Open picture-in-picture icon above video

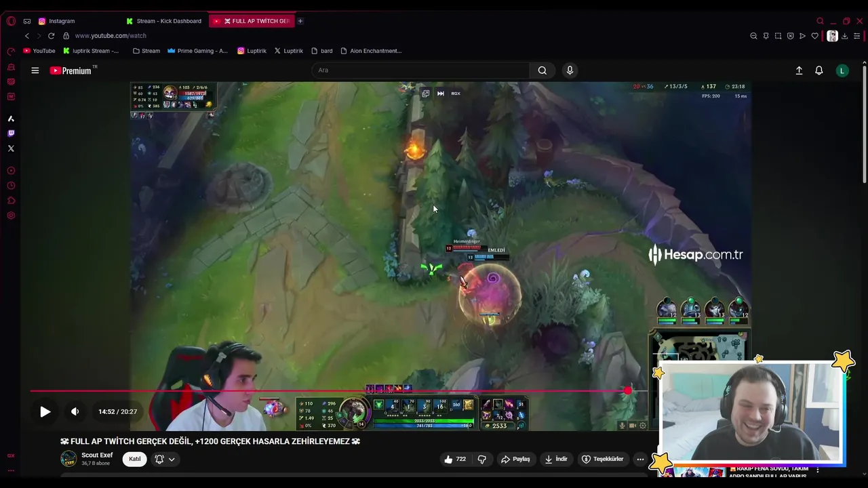pyautogui.click(x=426, y=94)
